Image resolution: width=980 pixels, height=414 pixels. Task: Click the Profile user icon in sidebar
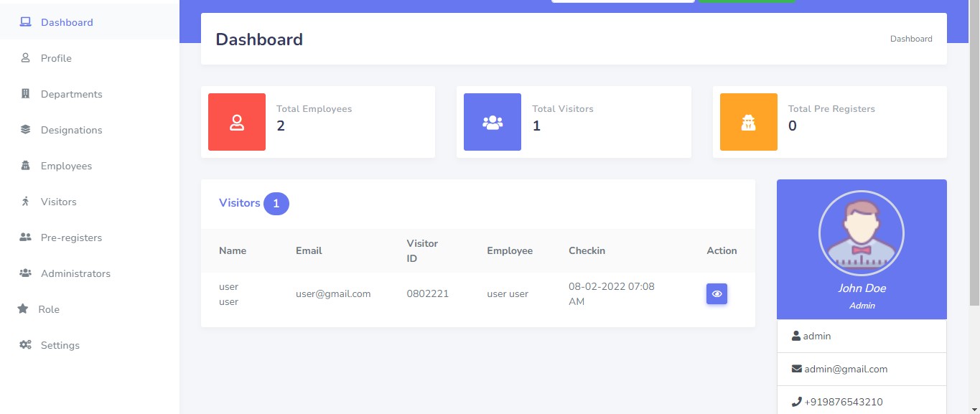click(26, 58)
